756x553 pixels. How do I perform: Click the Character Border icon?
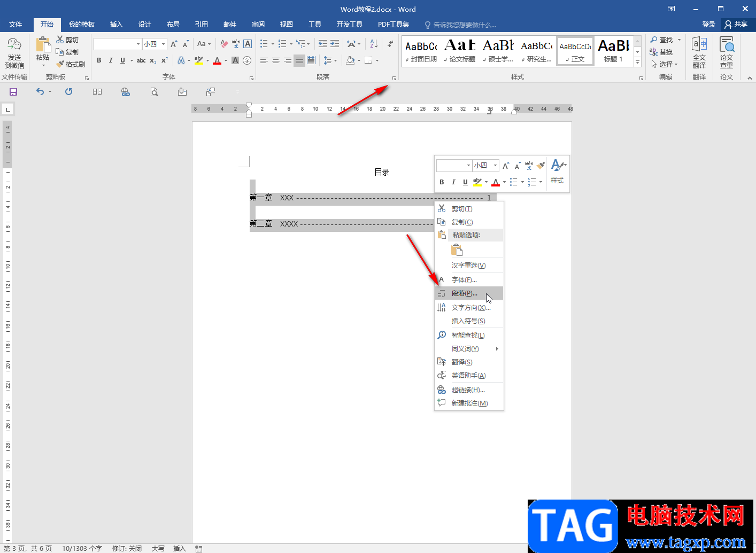pos(248,44)
